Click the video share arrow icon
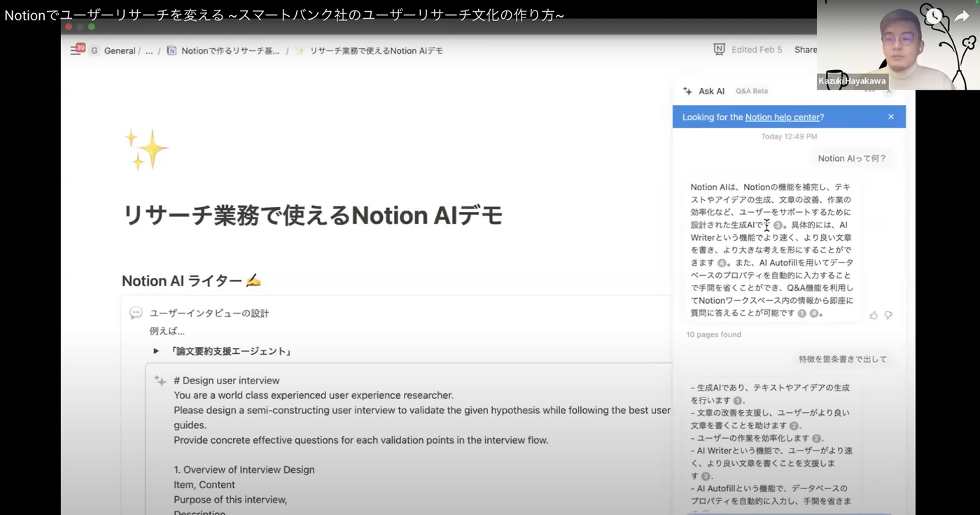This screenshot has width=980, height=515. pos(961,16)
